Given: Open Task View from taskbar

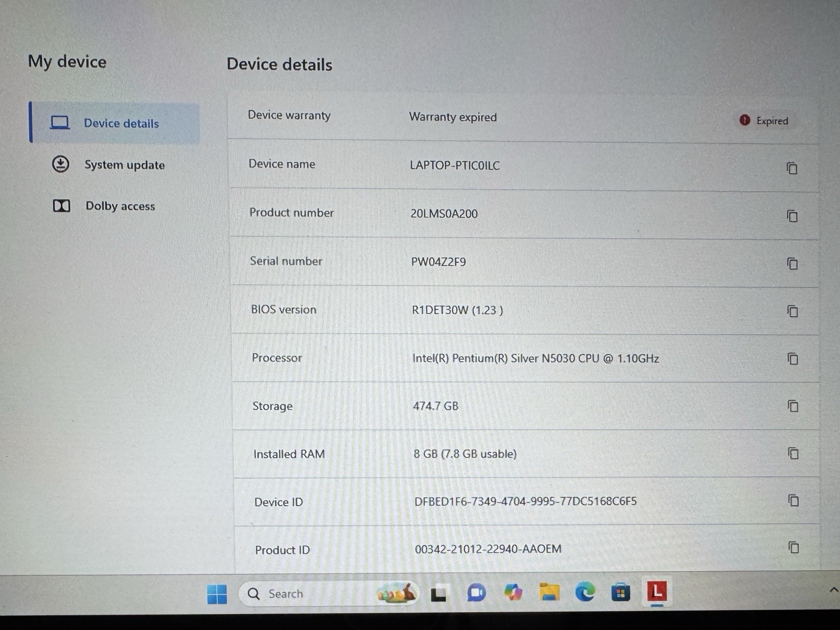Looking at the screenshot, I should point(438,594).
